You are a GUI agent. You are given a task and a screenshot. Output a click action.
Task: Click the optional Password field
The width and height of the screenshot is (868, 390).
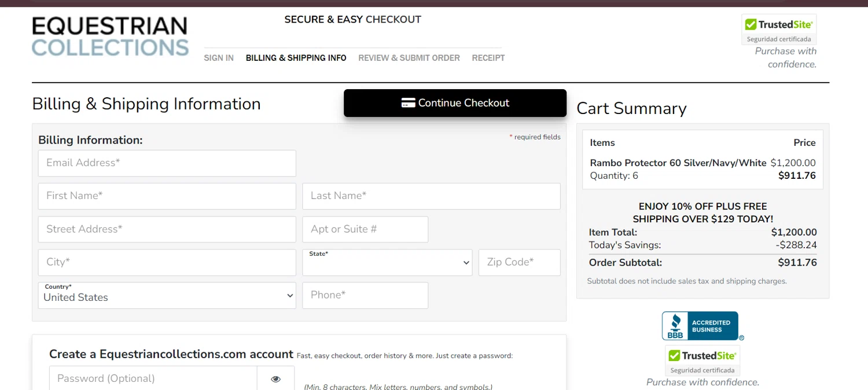point(153,379)
